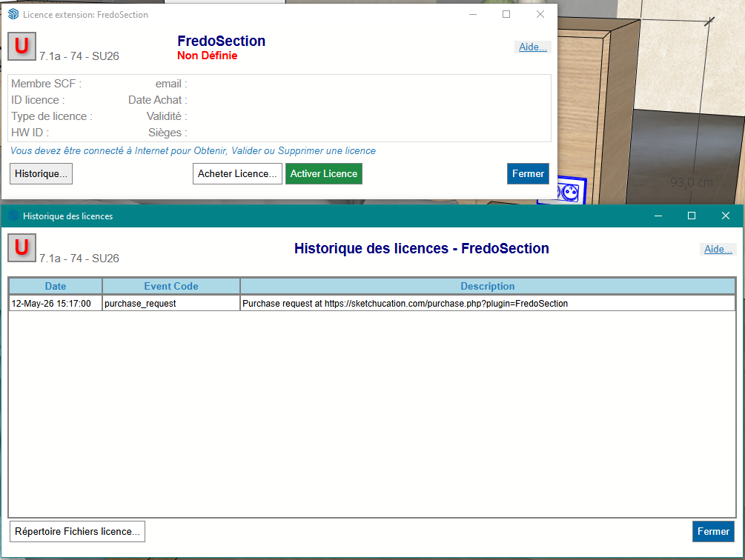Click the Membre SCF label
This screenshot has width=745, height=560.
tap(47, 84)
